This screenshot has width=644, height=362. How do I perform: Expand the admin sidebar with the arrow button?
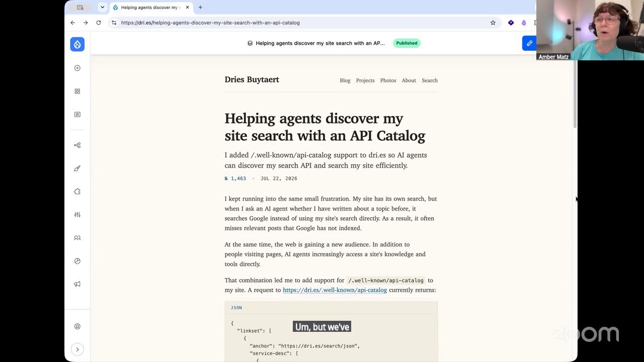click(x=77, y=349)
